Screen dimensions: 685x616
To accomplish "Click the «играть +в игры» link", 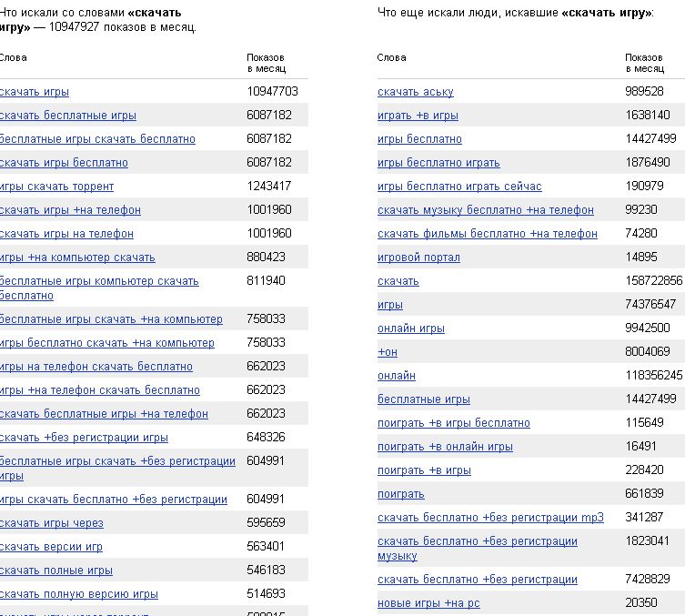I will [418, 116].
